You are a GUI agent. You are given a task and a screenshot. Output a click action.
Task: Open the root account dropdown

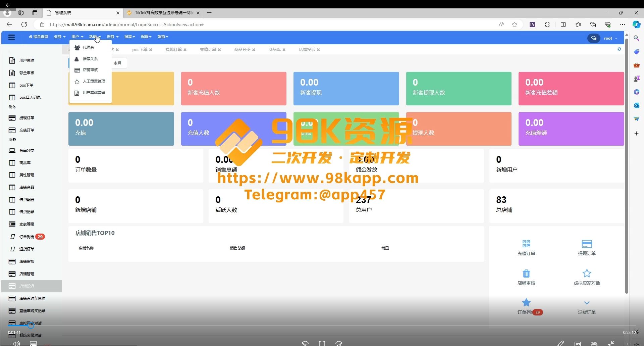610,39
